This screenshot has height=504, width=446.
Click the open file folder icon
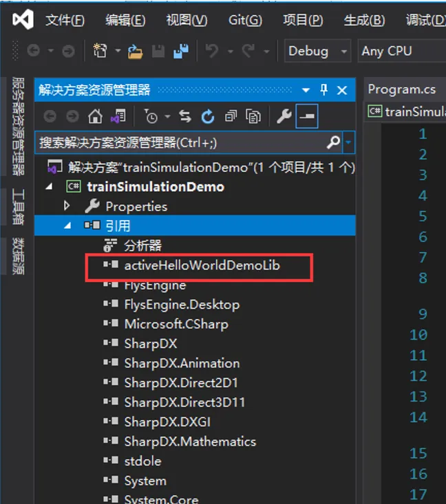pos(135,51)
